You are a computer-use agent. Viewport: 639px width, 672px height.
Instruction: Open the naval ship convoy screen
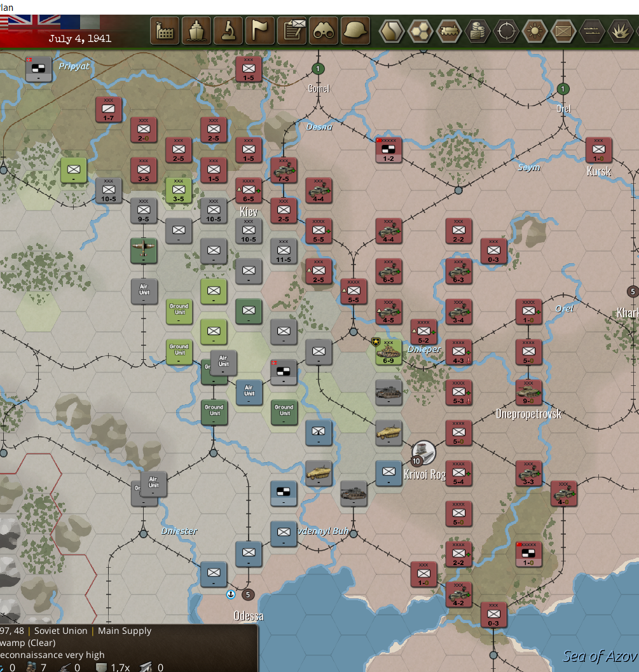pos(196,31)
